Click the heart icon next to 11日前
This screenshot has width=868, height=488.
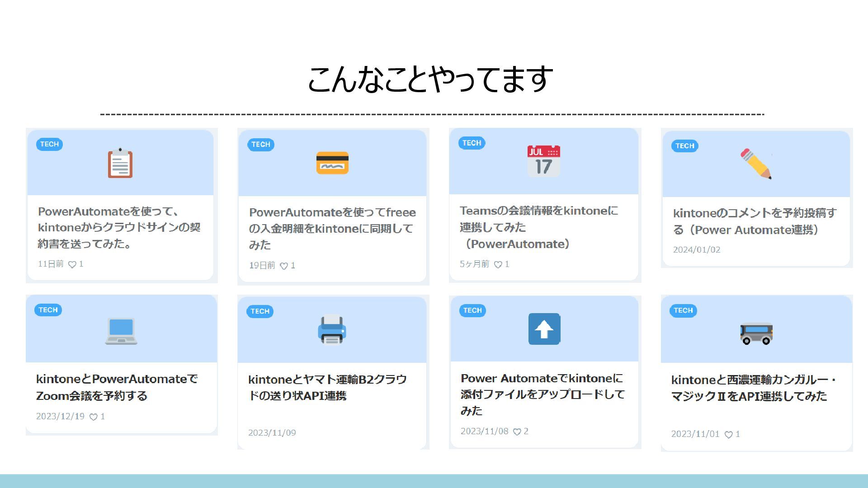(x=72, y=264)
